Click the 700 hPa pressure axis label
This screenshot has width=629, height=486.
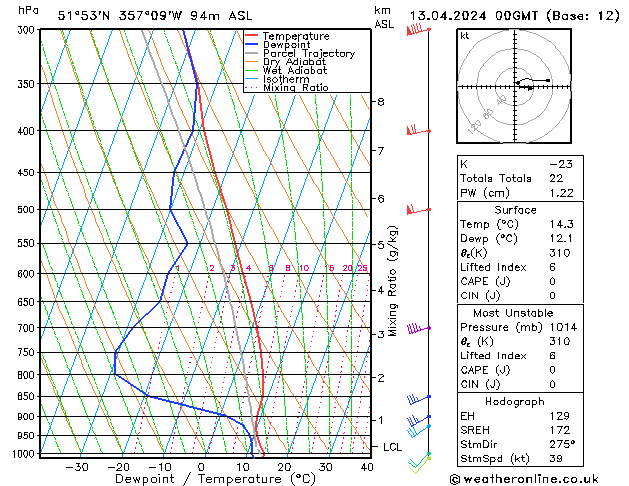point(27,328)
